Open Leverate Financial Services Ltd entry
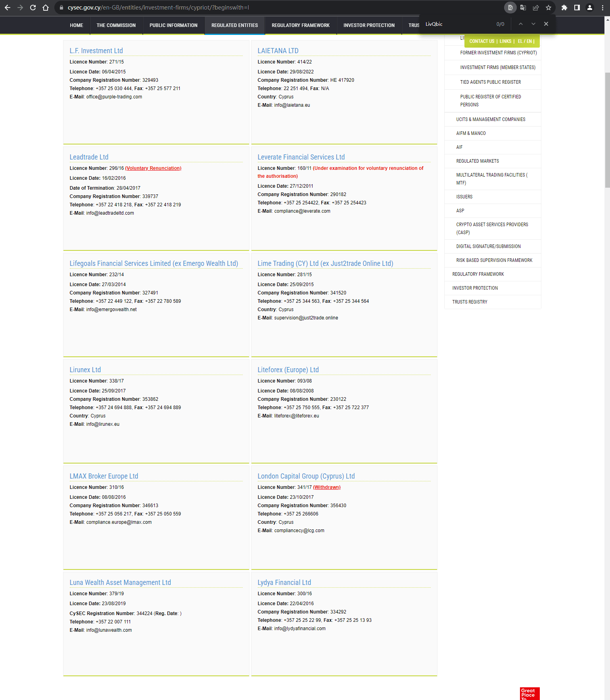The width and height of the screenshot is (610, 700). click(x=301, y=157)
